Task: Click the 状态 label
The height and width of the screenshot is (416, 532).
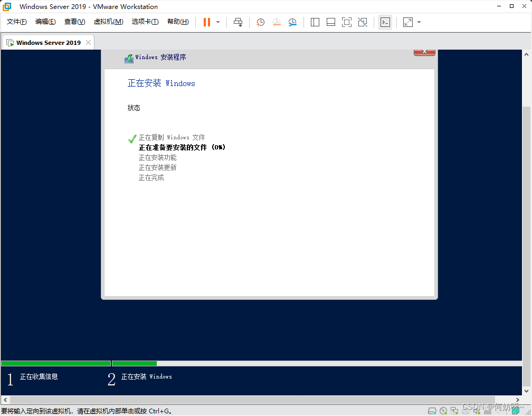Action: [134, 108]
